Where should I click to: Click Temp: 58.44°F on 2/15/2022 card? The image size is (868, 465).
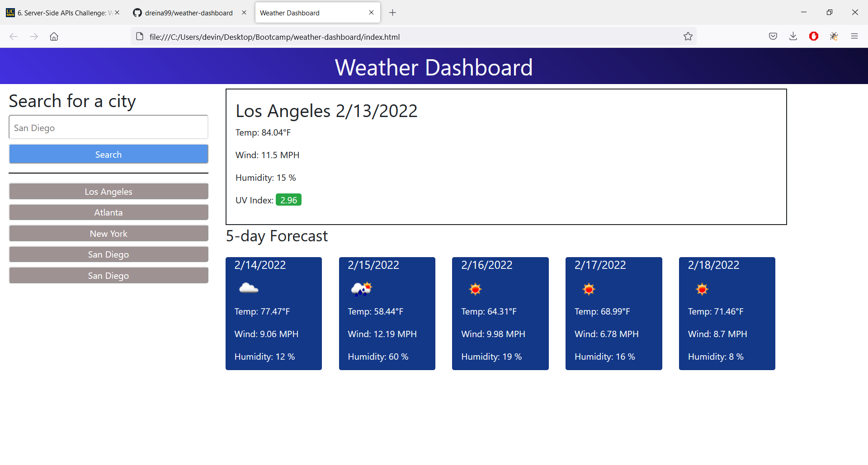click(375, 311)
